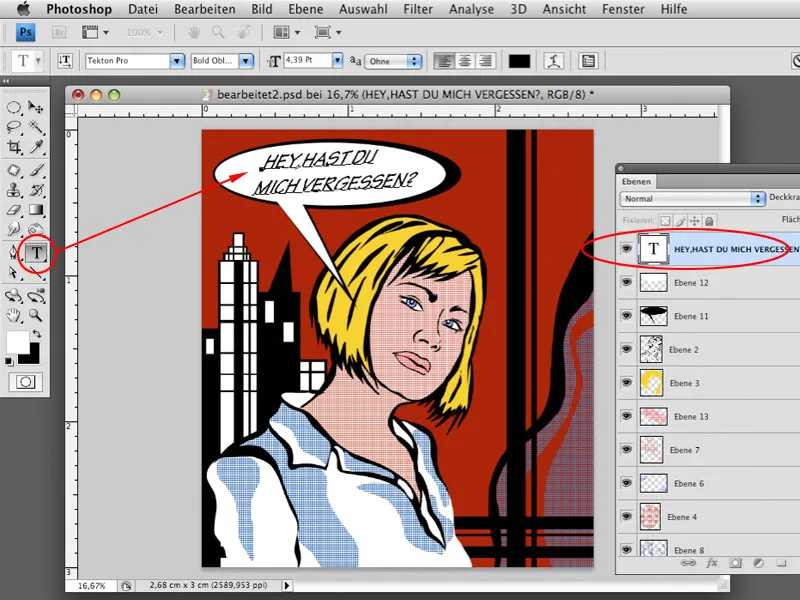
Task: Open font style dropdown Bold Oblique
Action: pyautogui.click(x=246, y=61)
